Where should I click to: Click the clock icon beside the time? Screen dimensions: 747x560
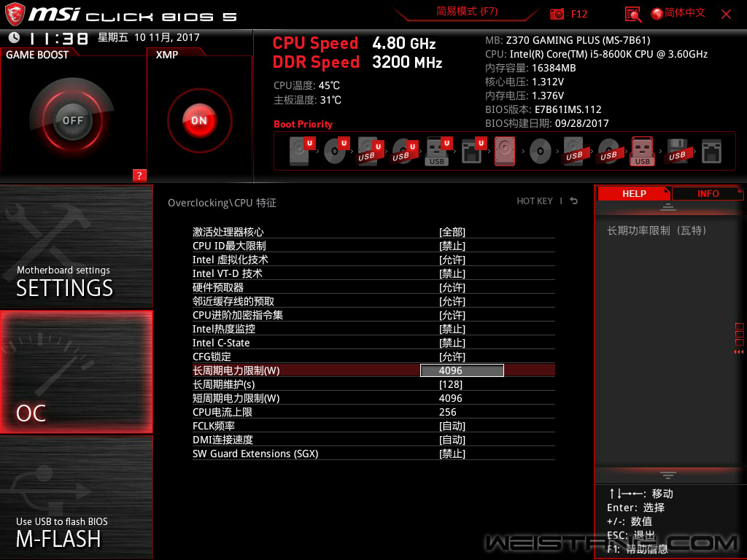coord(15,37)
